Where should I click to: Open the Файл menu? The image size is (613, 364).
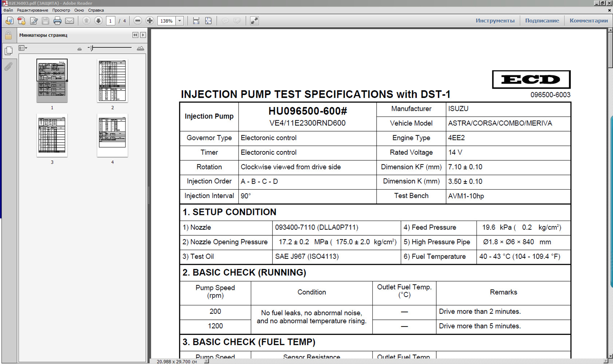click(x=8, y=10)
